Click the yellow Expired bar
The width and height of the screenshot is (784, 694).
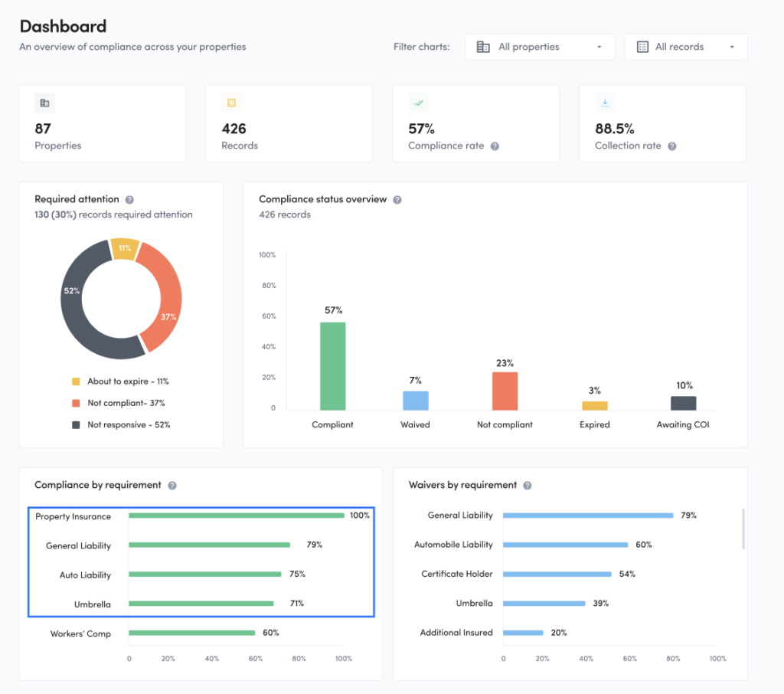tap(594, 406)
